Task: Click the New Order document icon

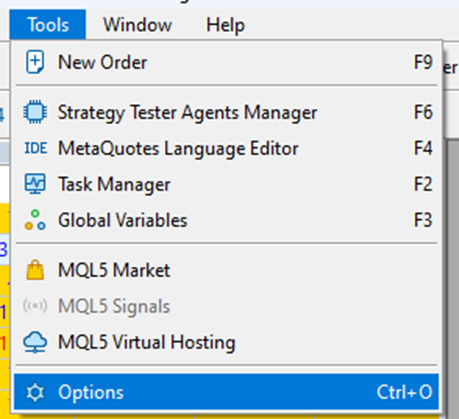Action: coord(35,62)
